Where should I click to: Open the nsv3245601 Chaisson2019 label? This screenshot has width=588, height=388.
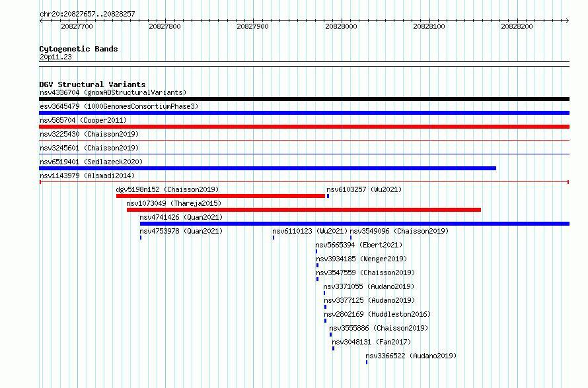89,148
